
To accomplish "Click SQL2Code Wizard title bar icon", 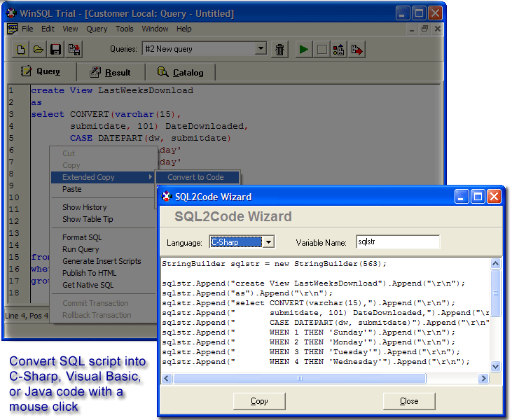I will pos(167,197).
